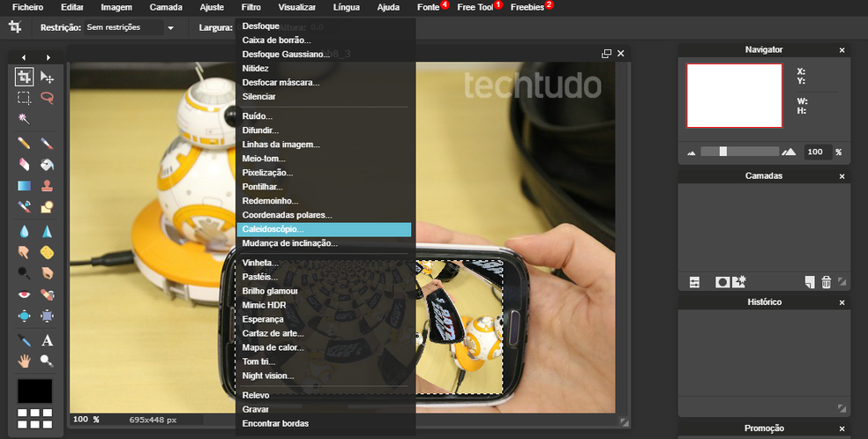Open the Ficheiro menu

point(27,7)
